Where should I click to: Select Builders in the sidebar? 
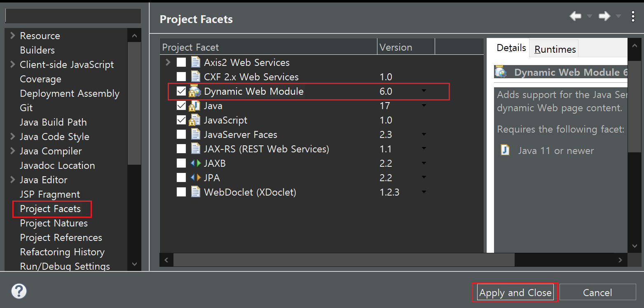[x=37, y=50]
